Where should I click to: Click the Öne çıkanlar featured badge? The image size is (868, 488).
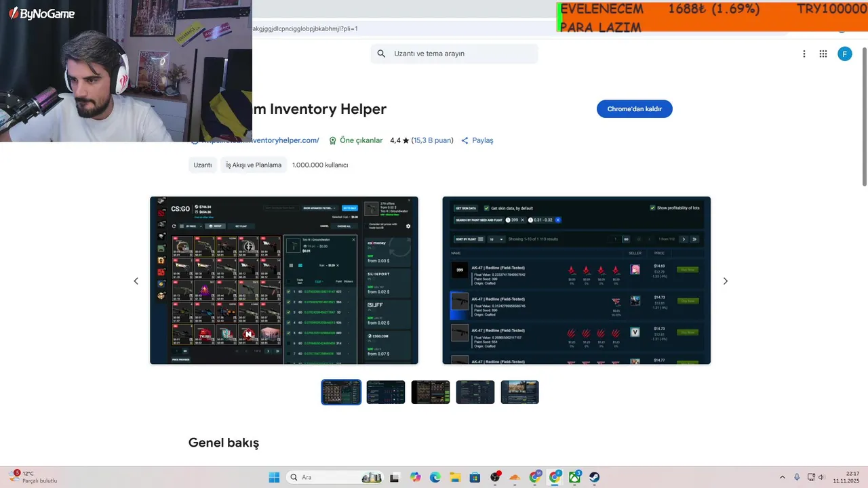pyautogui.click(x=356, y=140)
